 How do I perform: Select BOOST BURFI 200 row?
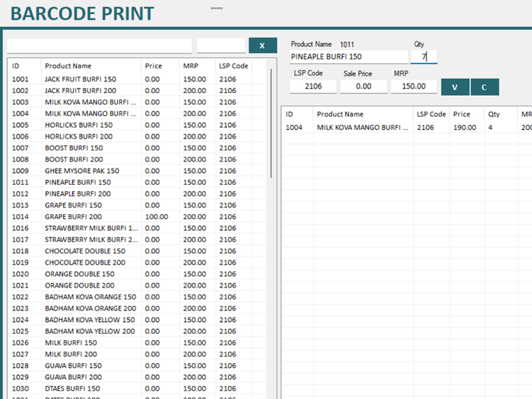[x=137, y=159]
